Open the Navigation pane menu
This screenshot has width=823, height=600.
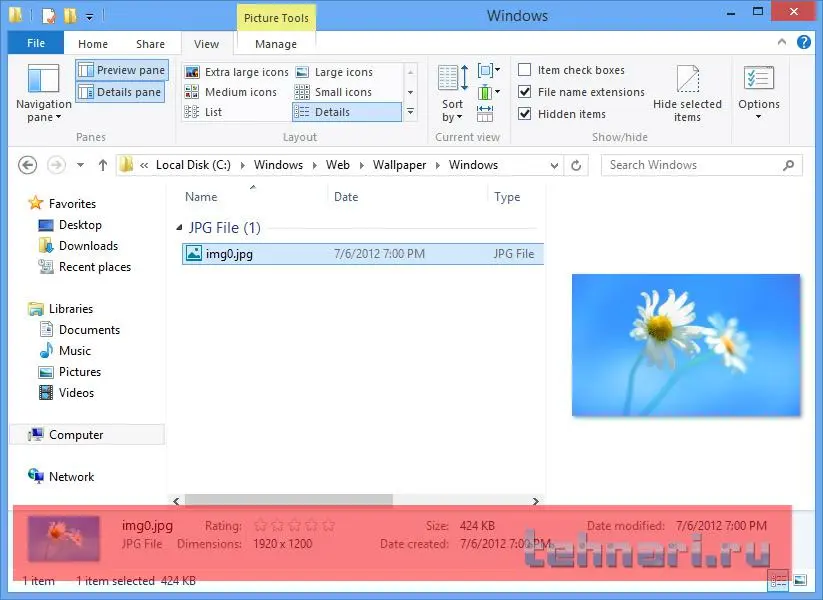pyautogui.click(x=44, y=93)
